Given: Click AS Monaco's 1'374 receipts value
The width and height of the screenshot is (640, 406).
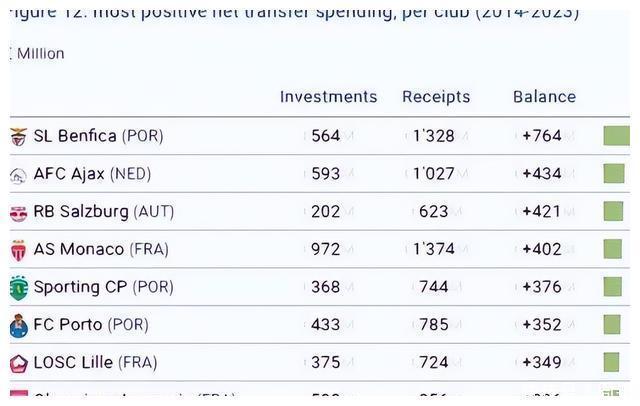Looking at the screenshot, I should pyautogui.click(x=434, y=249).
